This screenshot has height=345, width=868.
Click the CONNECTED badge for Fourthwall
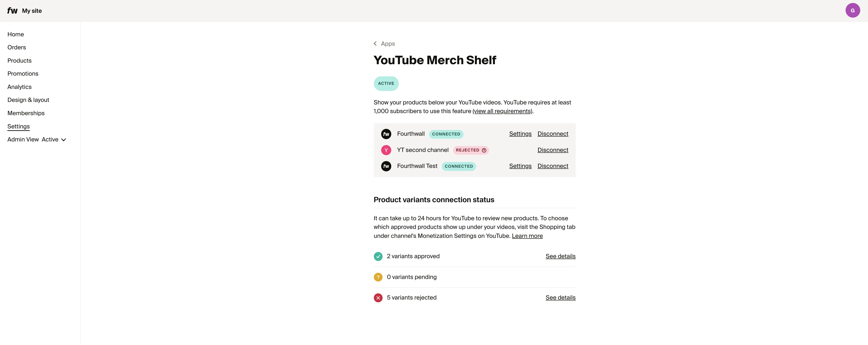tap(446, 134)
